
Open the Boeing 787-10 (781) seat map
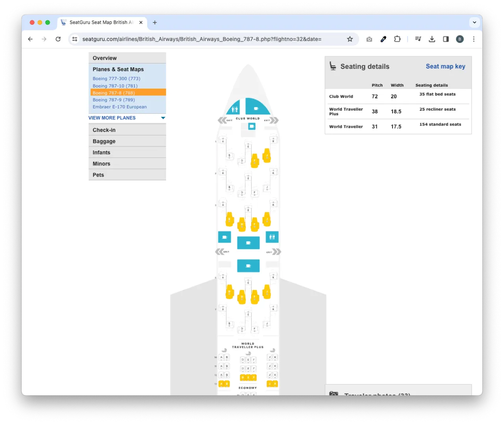pyautogui.click(x=115, y=86)
